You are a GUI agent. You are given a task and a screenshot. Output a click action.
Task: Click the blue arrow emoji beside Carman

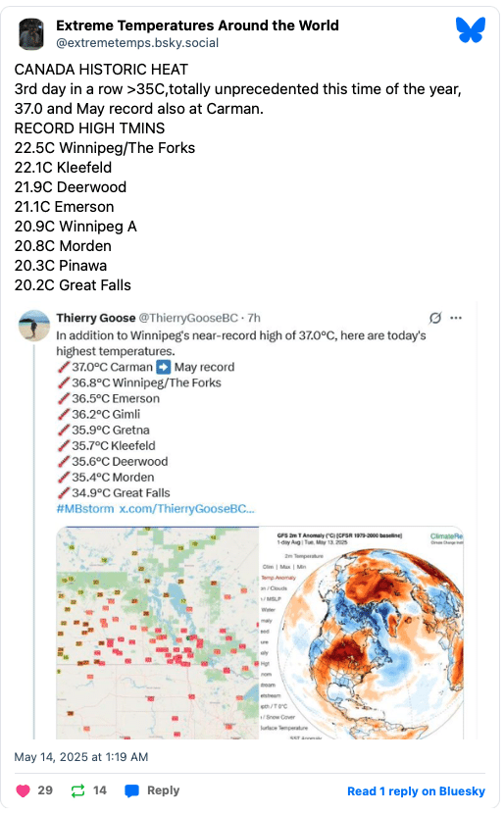pyautogui.click(x=163, y=367)
